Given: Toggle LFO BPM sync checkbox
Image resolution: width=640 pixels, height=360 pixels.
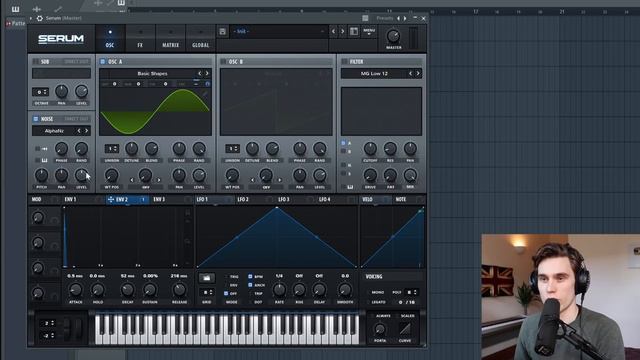Looking at the screenshot, I should 250,276.
